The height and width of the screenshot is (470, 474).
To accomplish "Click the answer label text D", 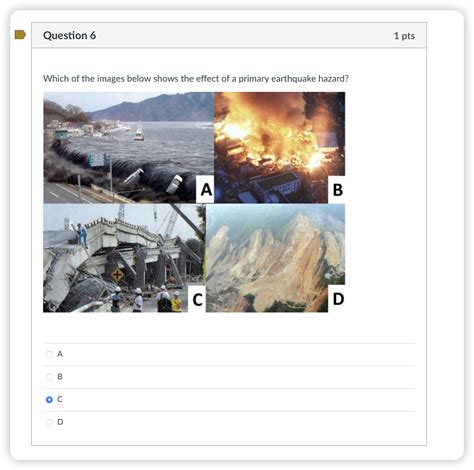I will point(60,422).
